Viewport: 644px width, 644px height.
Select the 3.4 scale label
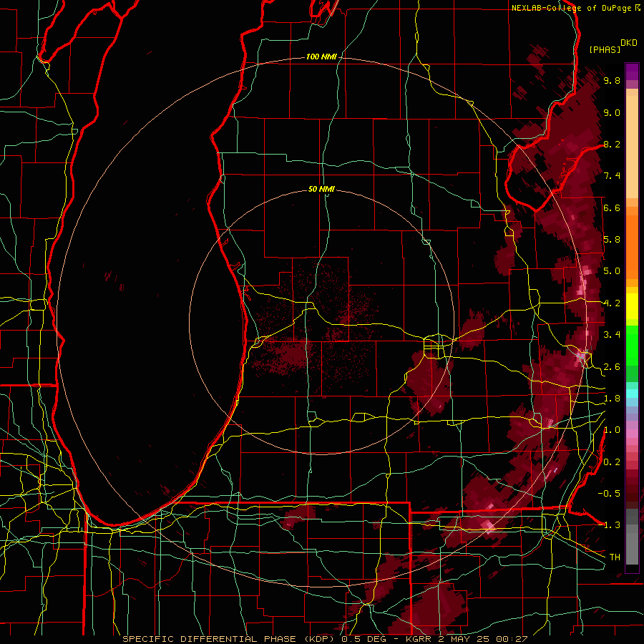click(x=612, y=335)
